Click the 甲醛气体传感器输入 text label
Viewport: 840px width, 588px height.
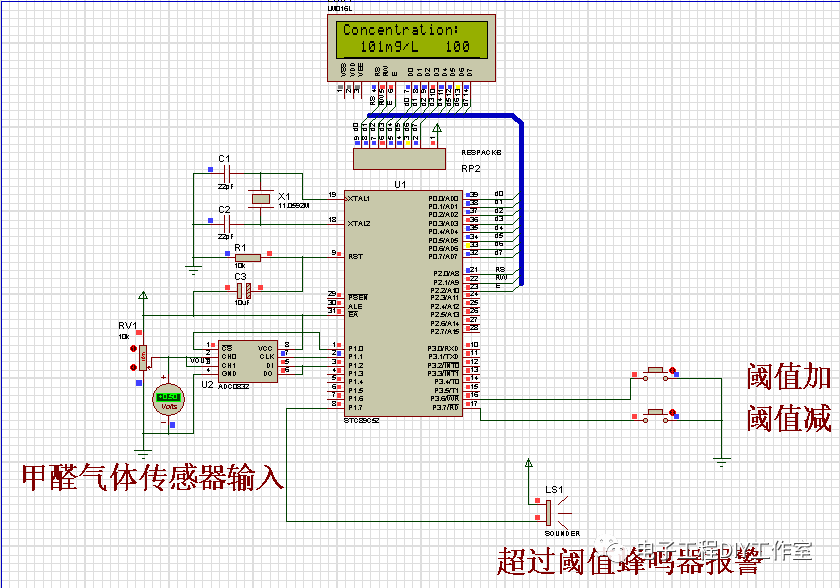153,478
